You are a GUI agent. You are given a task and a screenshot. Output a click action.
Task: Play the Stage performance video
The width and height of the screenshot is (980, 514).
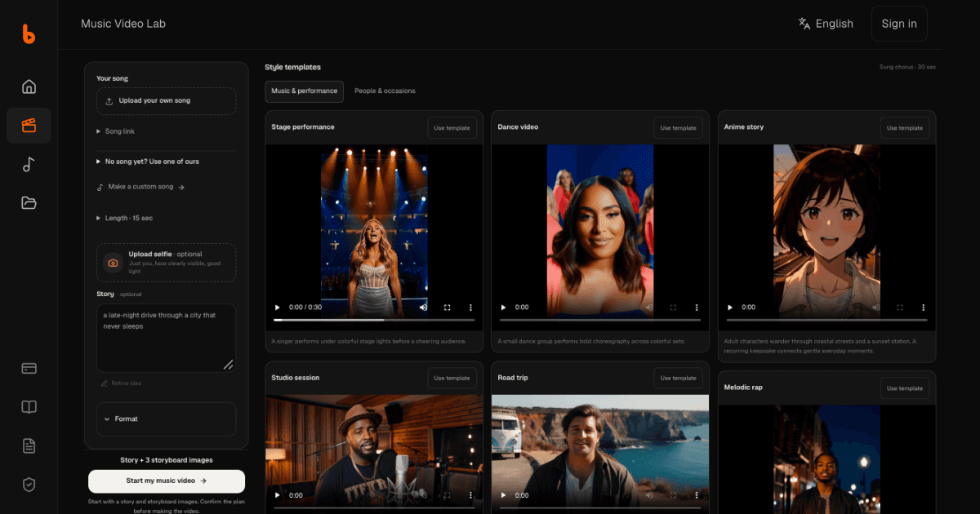[277, 308]
